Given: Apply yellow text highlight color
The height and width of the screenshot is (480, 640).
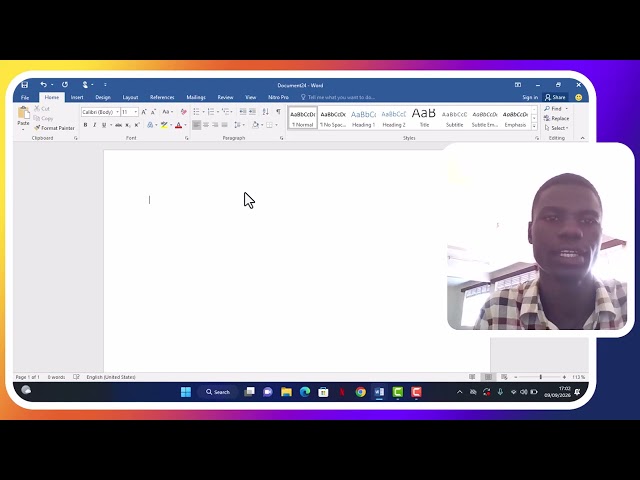Looking at the screenshot, I should click(164, 125).
